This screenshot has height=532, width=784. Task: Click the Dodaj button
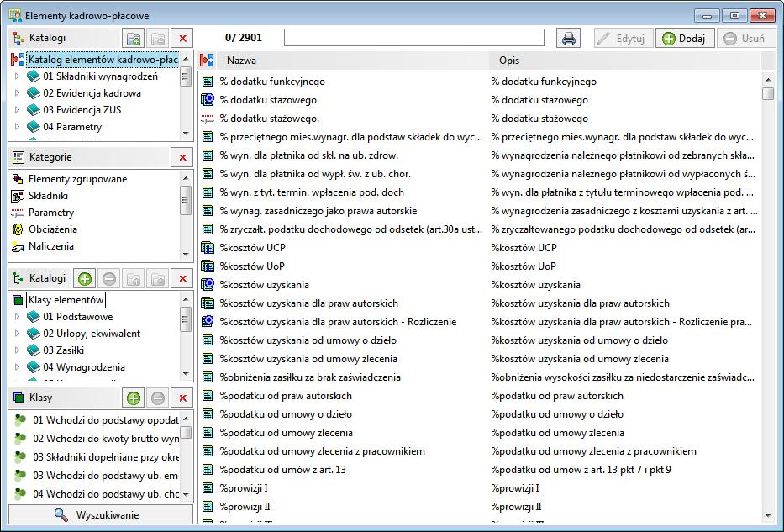685,39
